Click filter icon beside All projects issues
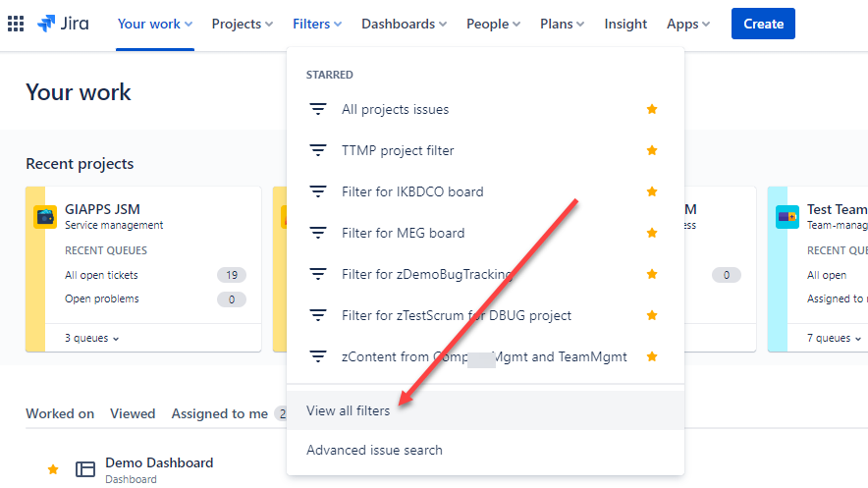 point(318,109)
